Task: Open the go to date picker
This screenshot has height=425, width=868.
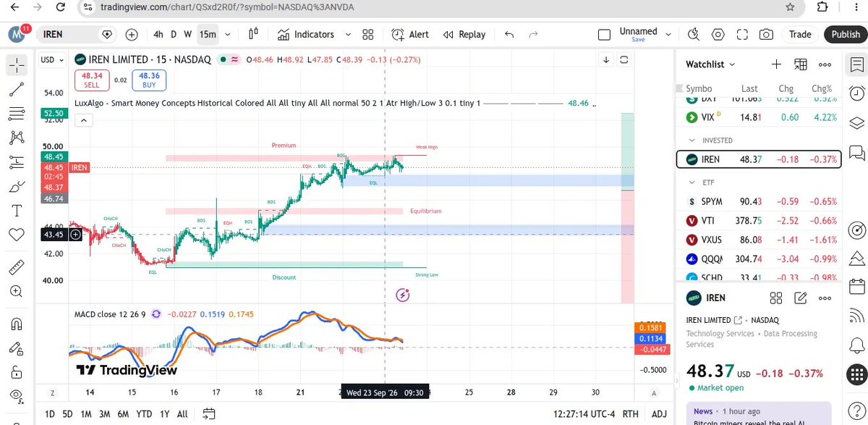Action: [209, 413]
